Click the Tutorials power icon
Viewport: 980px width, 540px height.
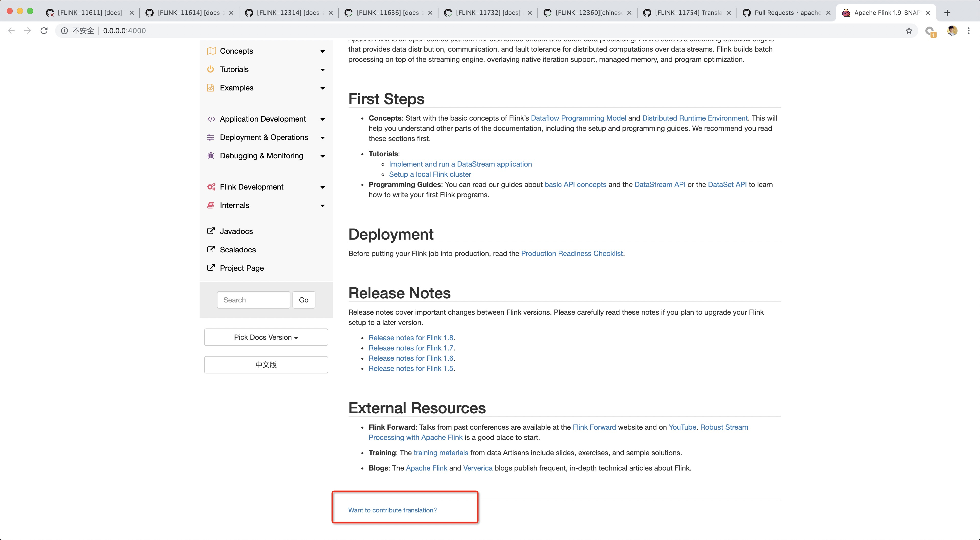click(x=210, y=69)
